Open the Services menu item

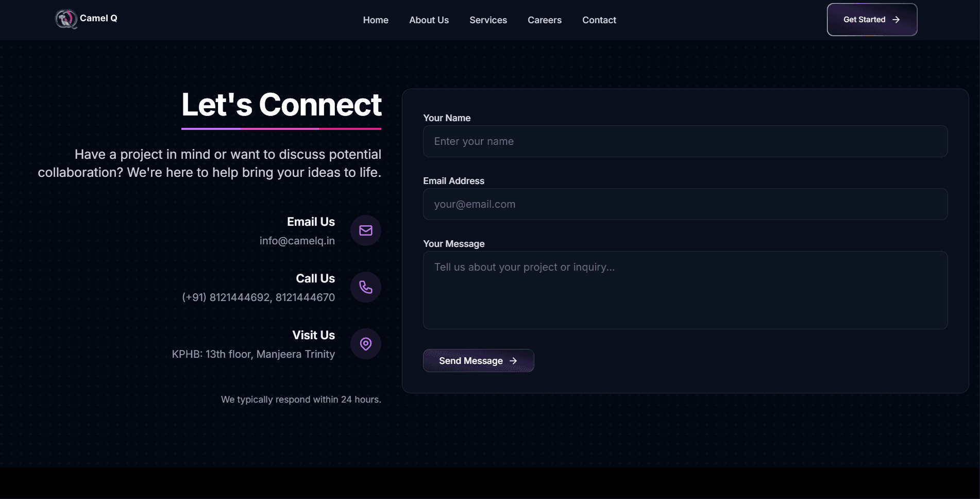(488, 20)
